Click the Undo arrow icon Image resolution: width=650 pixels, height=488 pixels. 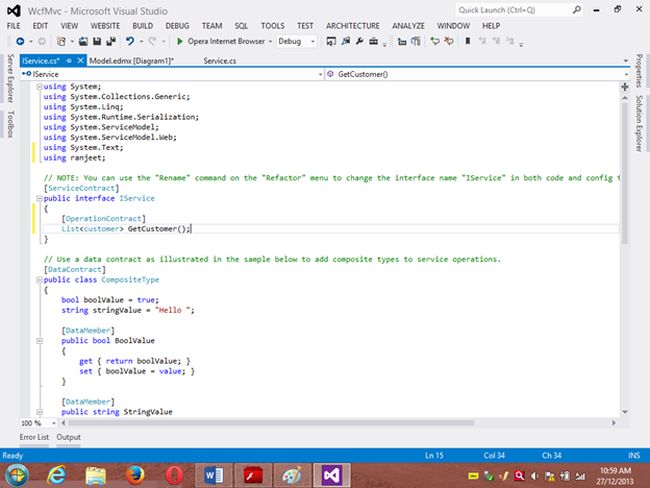click(130, 42)
